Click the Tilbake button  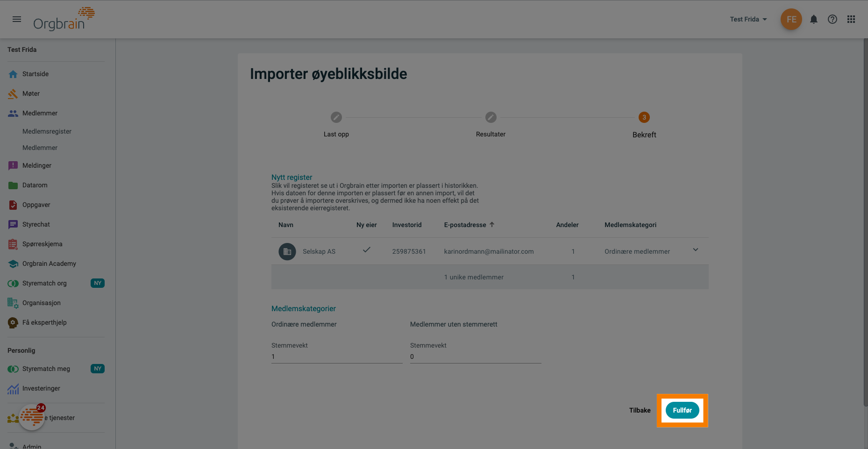point(640,410)
